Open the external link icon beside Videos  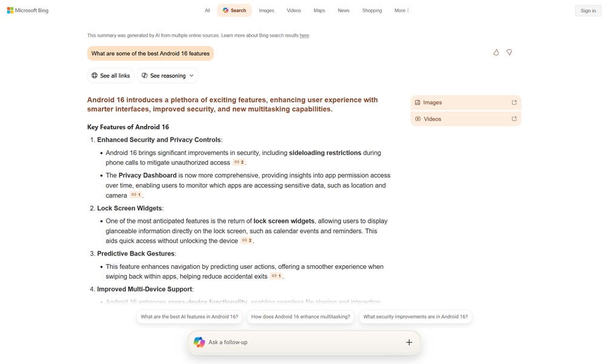pyautogui.click(x=514, y=119)
